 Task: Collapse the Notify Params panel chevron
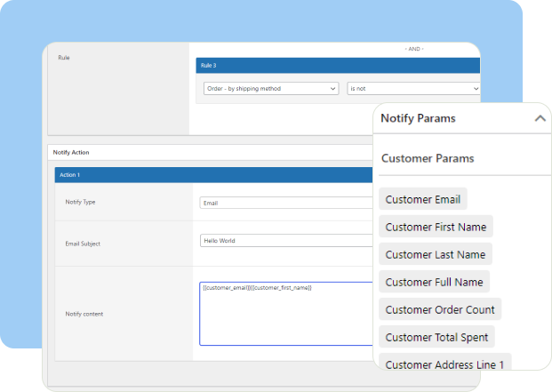540,118
